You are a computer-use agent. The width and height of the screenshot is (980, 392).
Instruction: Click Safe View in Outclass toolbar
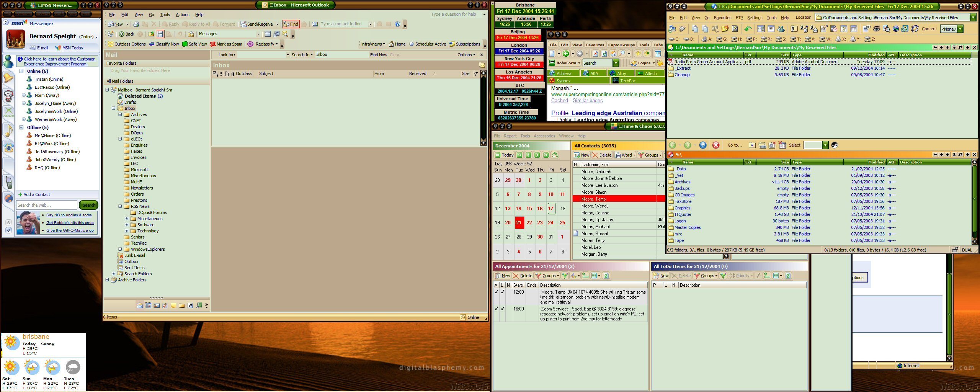(x=194, y=44)
